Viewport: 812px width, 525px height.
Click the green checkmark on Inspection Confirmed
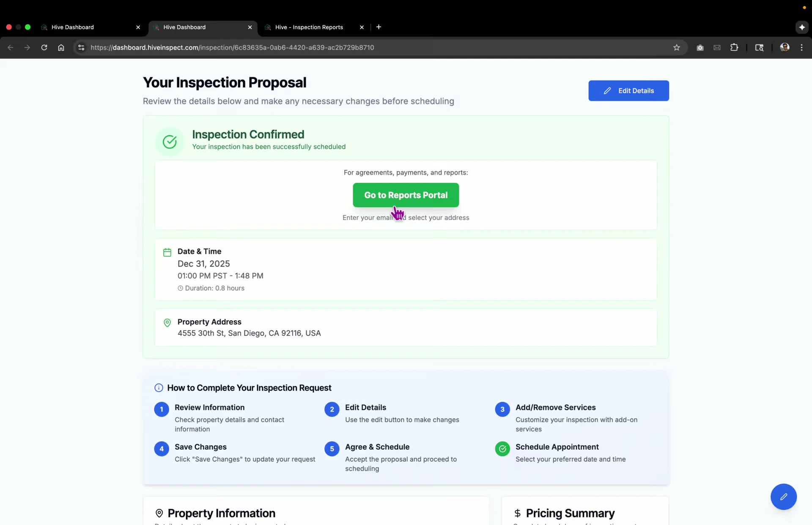(170, 141)
